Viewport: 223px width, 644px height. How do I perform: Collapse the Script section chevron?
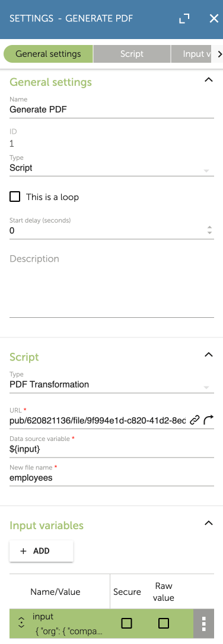pos(209,355)
